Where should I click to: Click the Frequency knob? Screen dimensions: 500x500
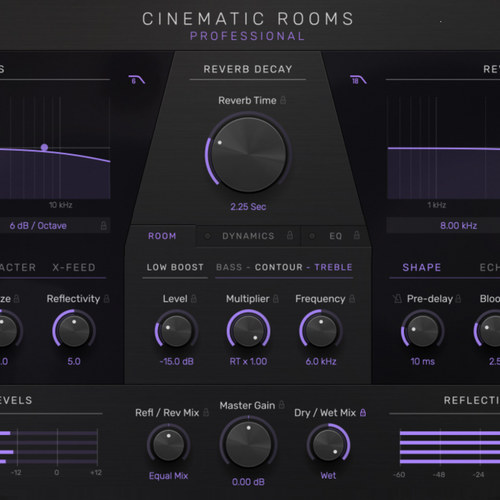pos(321,331)
